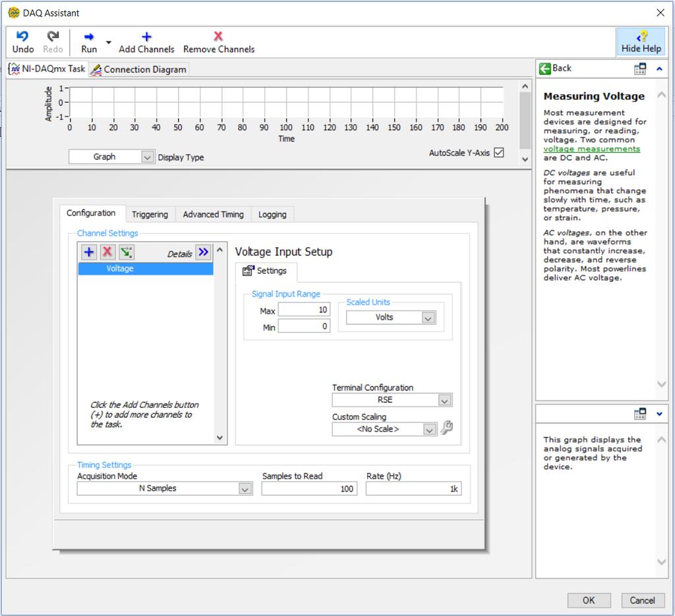Open the Run dropdown arrow
This screenshot has height=616, width=675.
coord(109,42)
